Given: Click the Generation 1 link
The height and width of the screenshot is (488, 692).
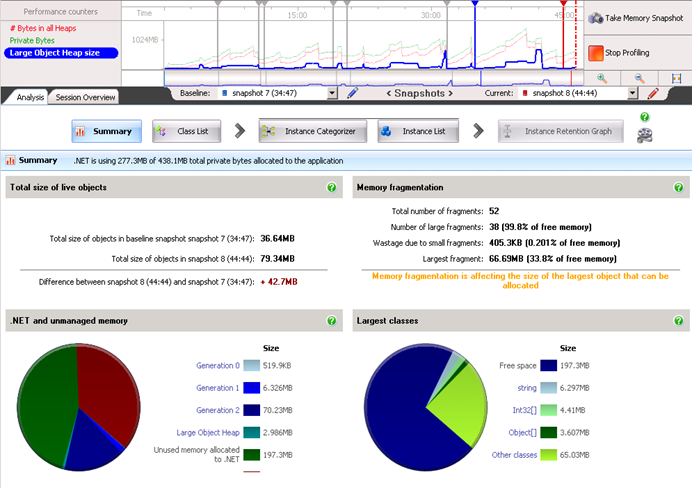Looking at the screenshot, I should pos(218,388).
